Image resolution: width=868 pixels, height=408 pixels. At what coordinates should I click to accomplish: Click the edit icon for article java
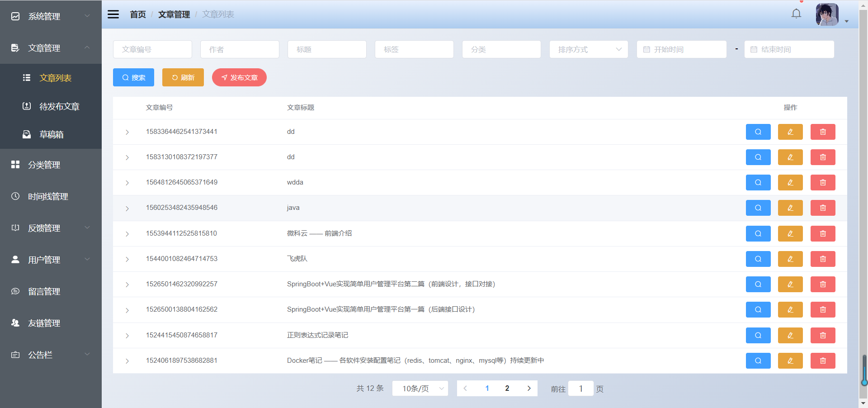coord(790,208)
